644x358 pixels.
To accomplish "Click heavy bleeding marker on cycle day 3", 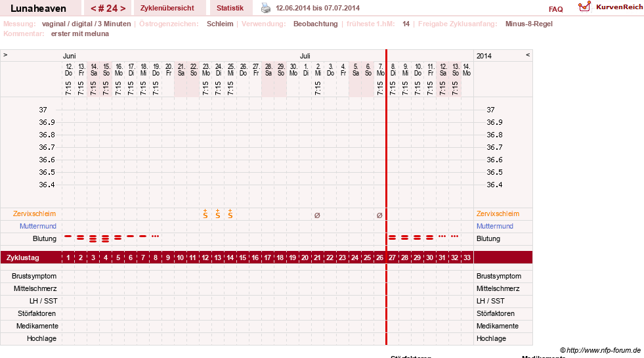I will coord(93,238).
